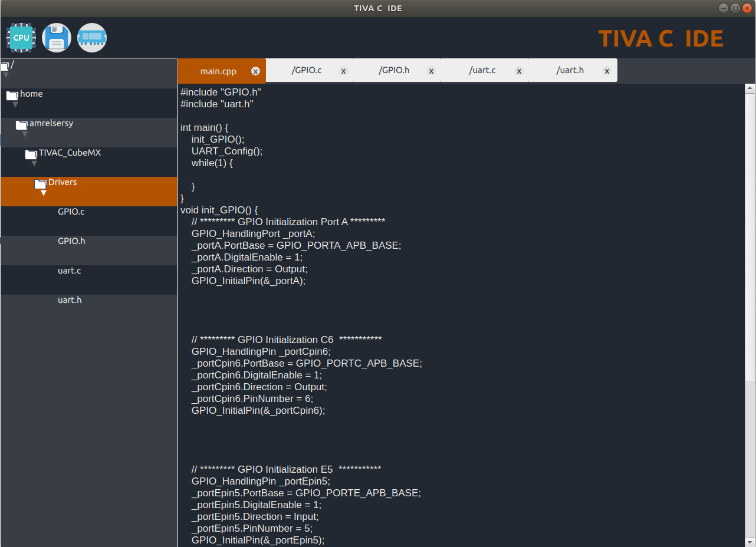Save the project using the floppy disk icon
The width and height of the screenshot is (756, 547).
tap(57, 37)
